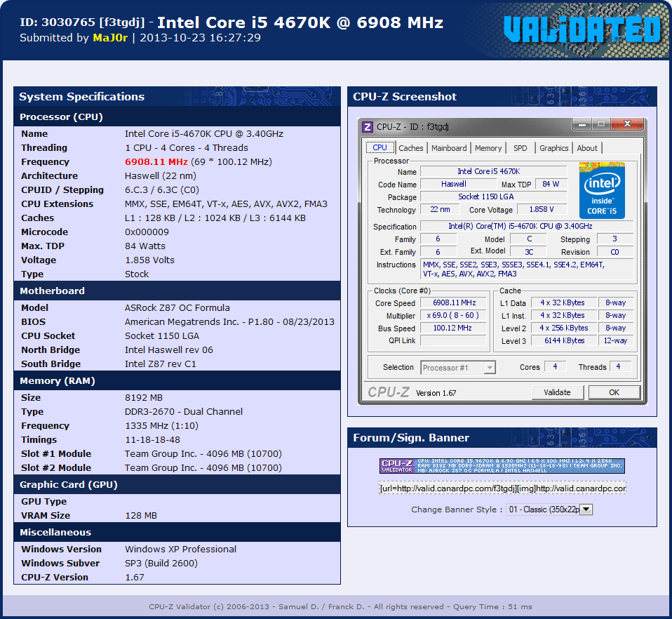Click the BIOS American Megatrends entry

click(x=229, y=322)
